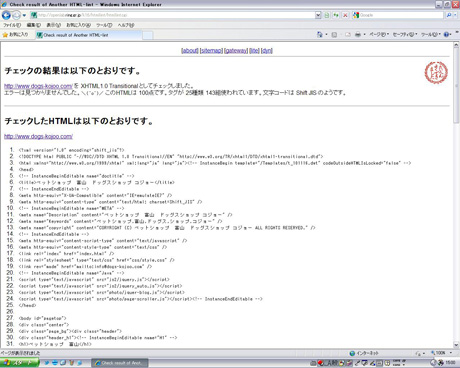Follow the [lite] link
Viewport: 460px width, 368px height.
(254, 51)
